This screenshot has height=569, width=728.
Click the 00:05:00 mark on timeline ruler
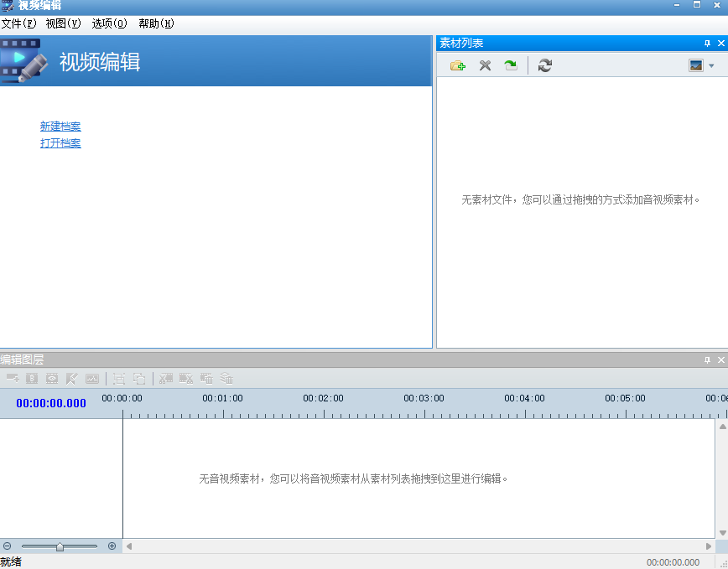click(625, 398)
